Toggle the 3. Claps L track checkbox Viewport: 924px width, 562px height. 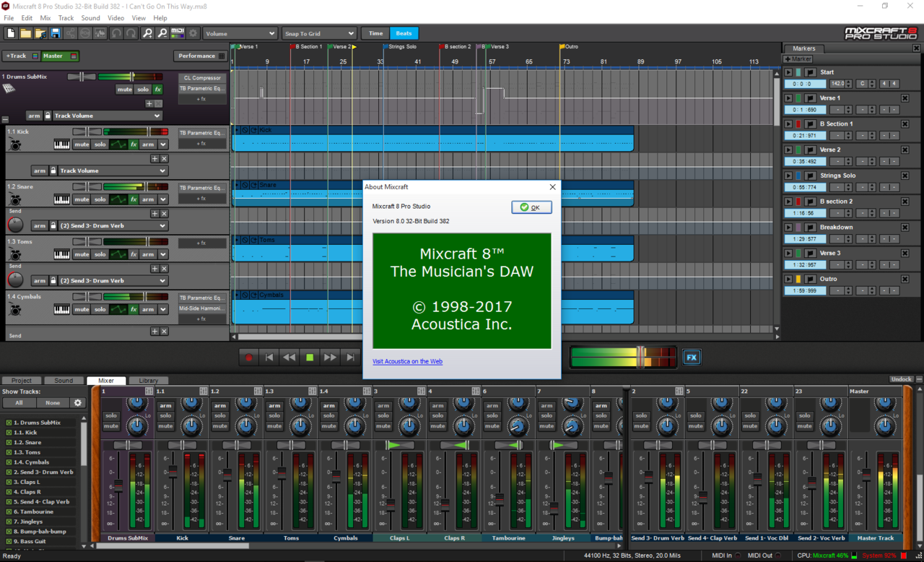(x=9, y=482)
